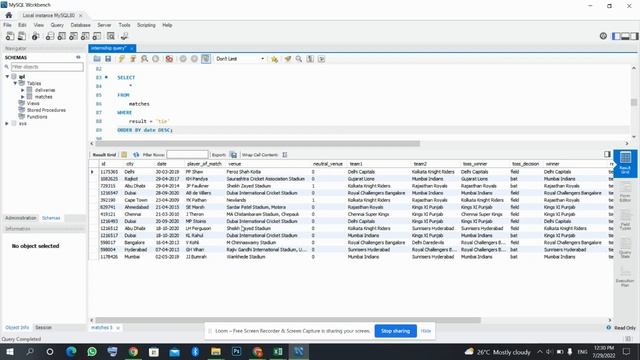Toggle the auto-commit mode icon
This screenshot has width=640, height=360.
[206, 59]
